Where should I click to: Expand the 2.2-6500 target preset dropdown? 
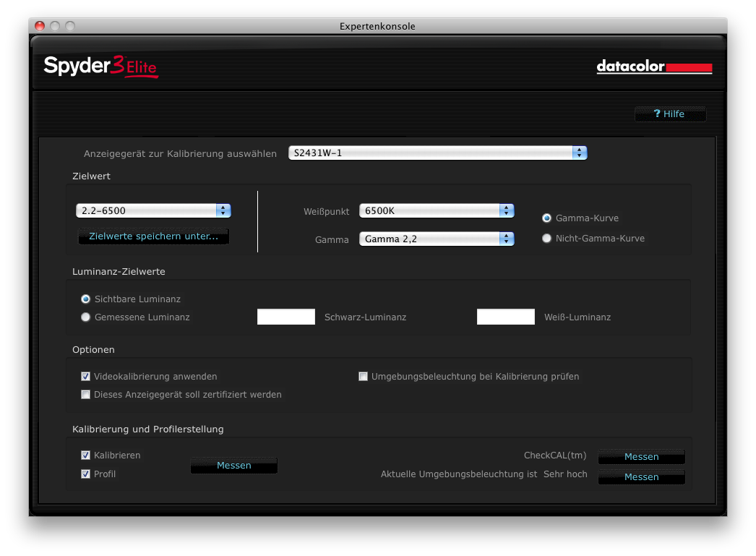pos(153,210)
